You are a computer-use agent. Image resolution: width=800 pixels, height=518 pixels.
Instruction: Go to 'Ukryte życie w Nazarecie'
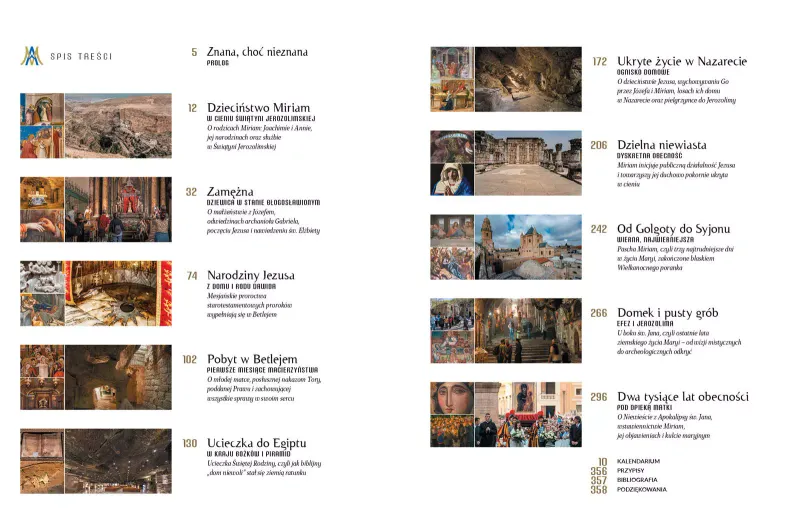(x=682, y=61)
